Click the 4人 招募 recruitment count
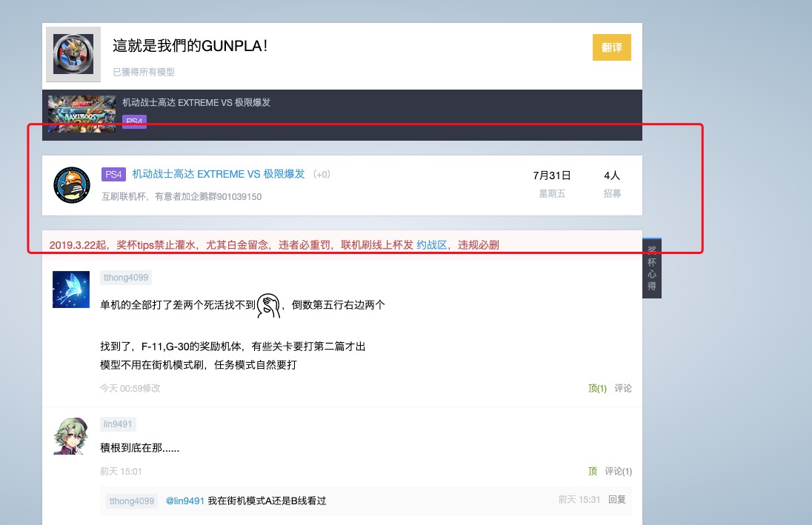Screen dimensions: 812x525 [611, 184]
